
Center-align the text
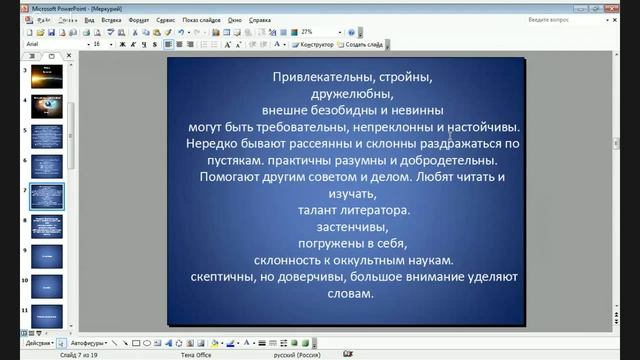tap(179, 44)
